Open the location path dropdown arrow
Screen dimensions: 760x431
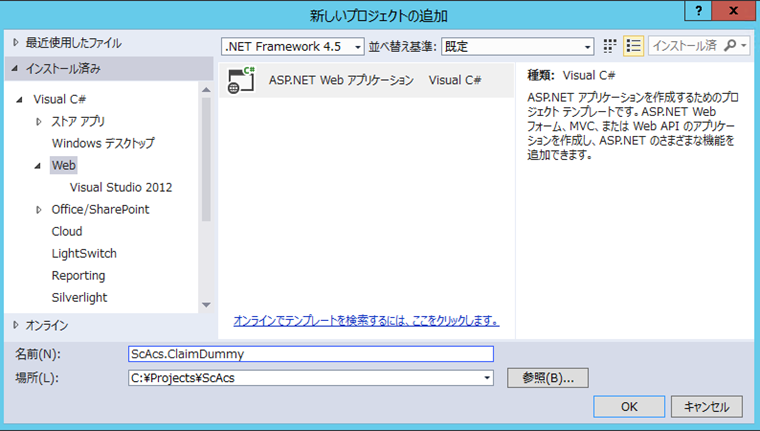487,378
